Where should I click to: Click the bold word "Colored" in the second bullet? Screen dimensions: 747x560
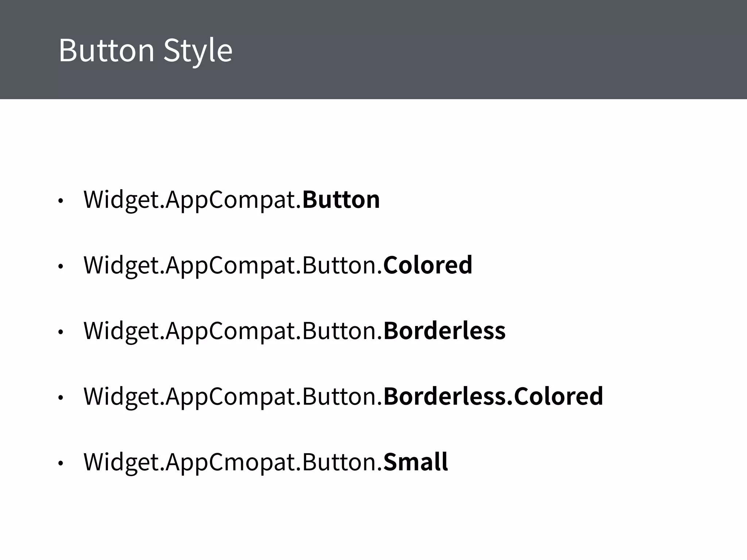coord(427,265)
